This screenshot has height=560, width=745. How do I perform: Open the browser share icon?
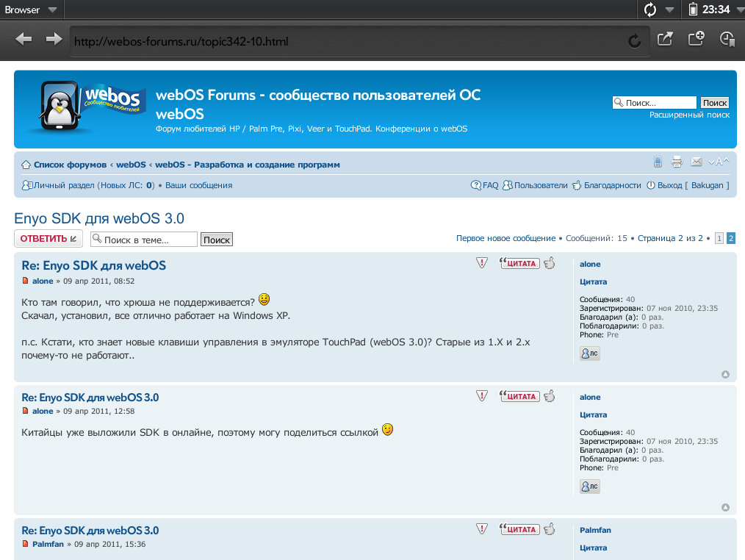665,40
